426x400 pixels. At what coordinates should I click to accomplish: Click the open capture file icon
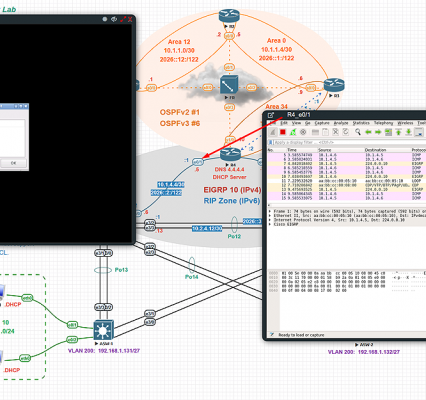(315, 132)
